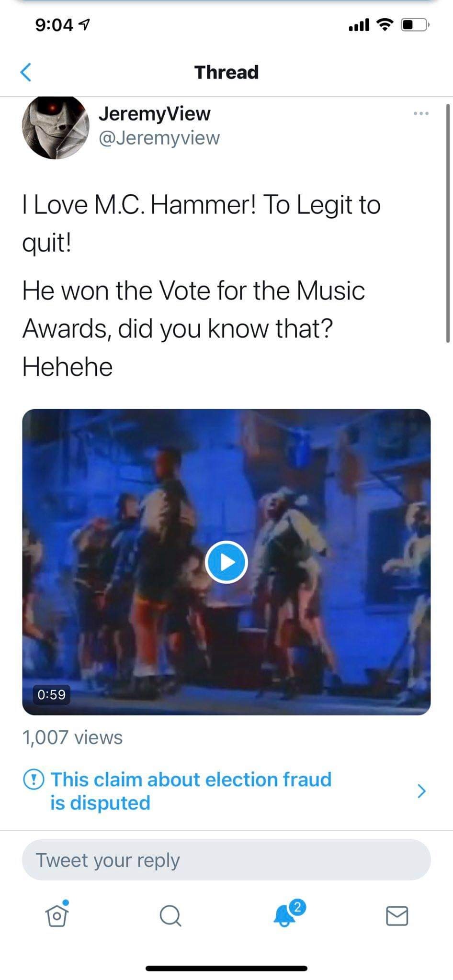Tap the battery indicator in status bar
Viewport: 453px width, 980px height.
(415, 24)
